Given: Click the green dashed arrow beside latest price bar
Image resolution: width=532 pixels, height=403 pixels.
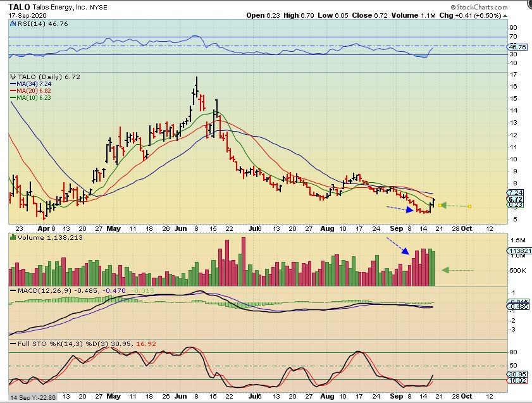Looking at the screenshot, I should (x=455, y=206).
